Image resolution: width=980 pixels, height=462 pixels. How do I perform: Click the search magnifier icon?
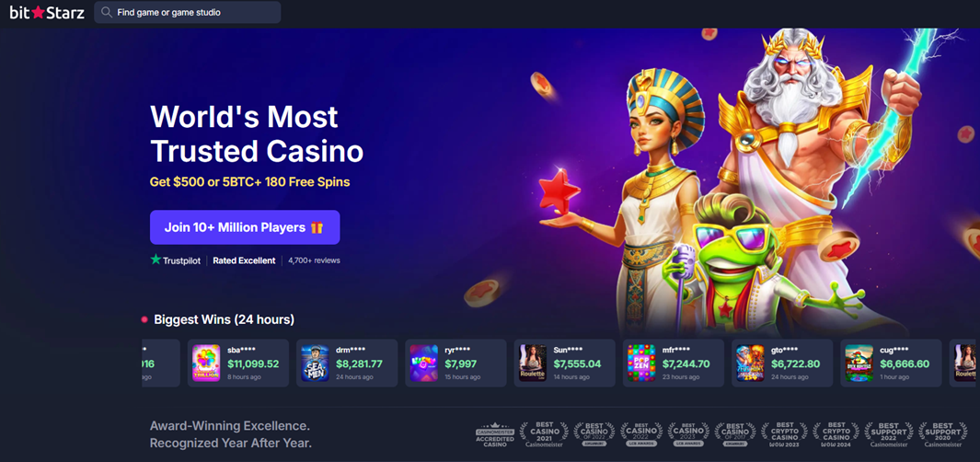coord(106,12)
